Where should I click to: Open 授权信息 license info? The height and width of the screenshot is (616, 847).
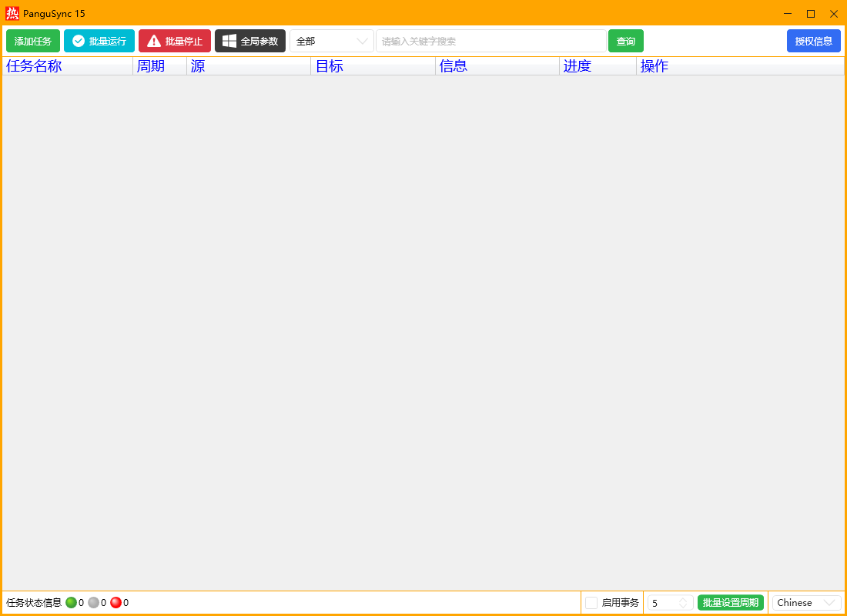tap(814, 41)
